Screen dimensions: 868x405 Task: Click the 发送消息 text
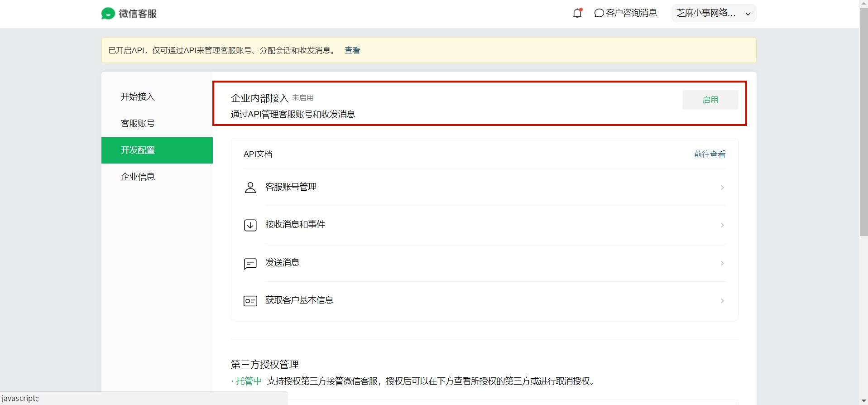tap(283, 263)
